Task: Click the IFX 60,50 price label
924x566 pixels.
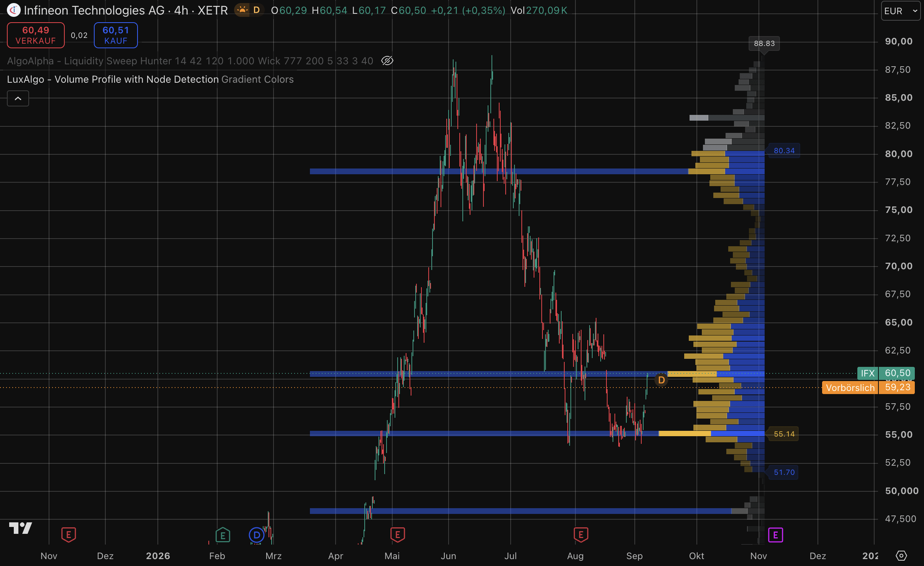Action: pyautogui.click(x=886, y=373)
